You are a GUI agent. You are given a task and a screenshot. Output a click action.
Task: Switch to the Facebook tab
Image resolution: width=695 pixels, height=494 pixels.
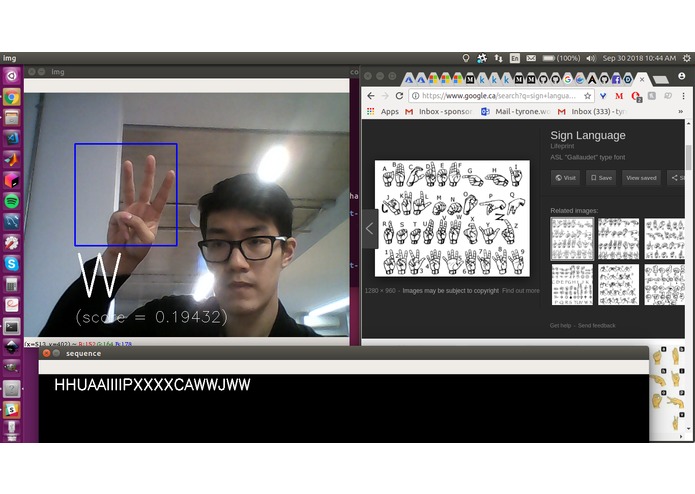[x=616, y=80]
